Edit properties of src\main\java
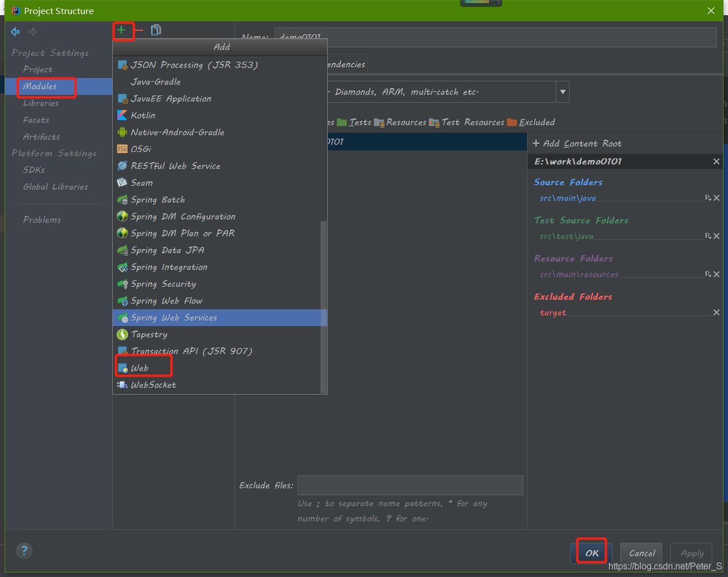728x577 pixels. click(x=708, y=198)
